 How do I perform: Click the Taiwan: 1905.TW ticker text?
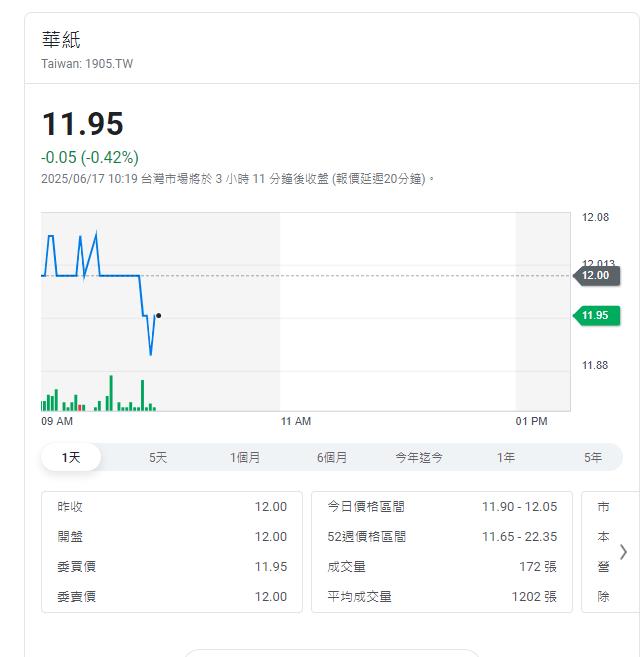(x=87, y=64)
